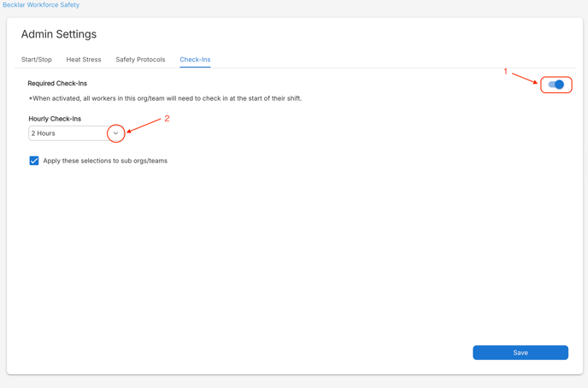Click the Admin Settings heading
The image size is (588, 388).
coord(59,34)
